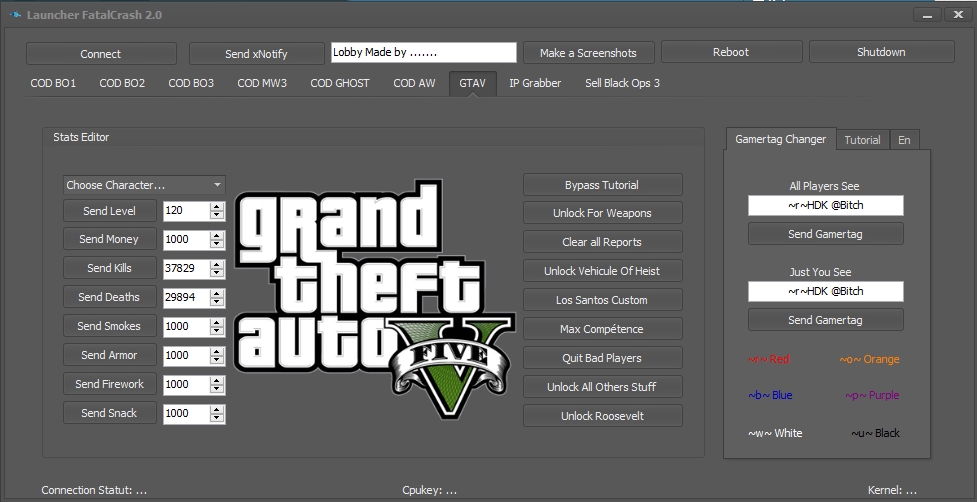Click the Quit Bad Players button
Viewport: 977px width, 502px height.
(603, 358)
